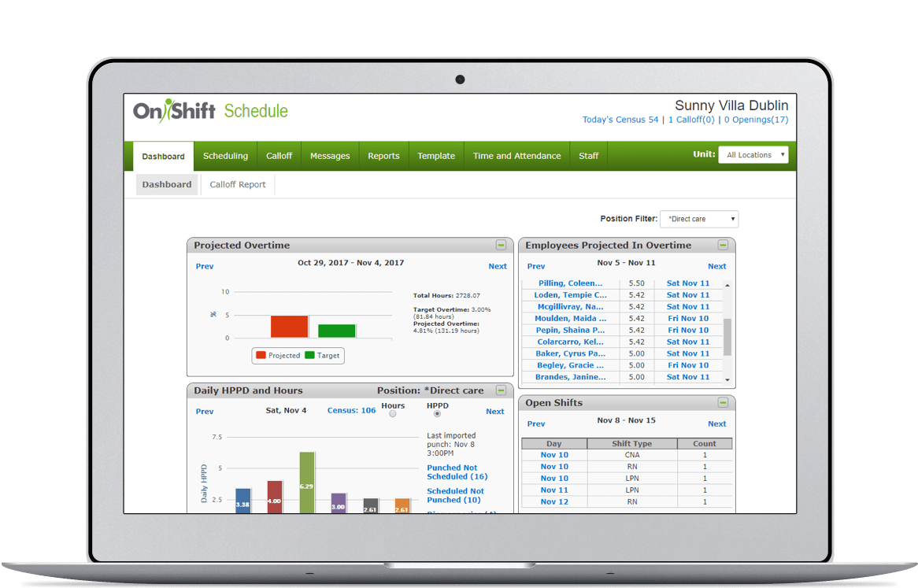Viewport: 918px width, 588px height.
Task: Click the OnShift Schedule logo
Action: pyautogui.click(x=210, y=111)
